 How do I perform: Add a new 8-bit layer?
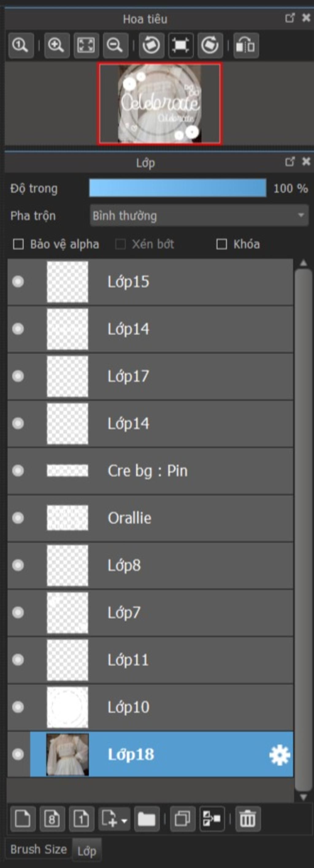[x=52, y=818]
